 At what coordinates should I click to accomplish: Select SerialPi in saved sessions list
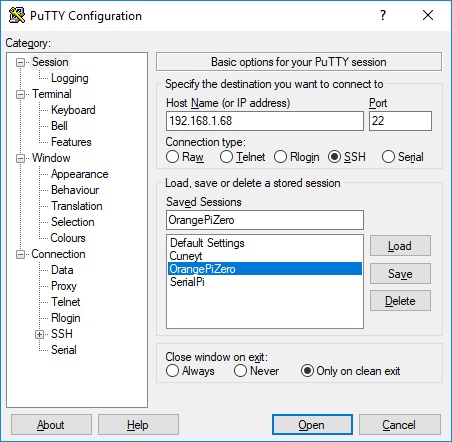click(265, 282)
